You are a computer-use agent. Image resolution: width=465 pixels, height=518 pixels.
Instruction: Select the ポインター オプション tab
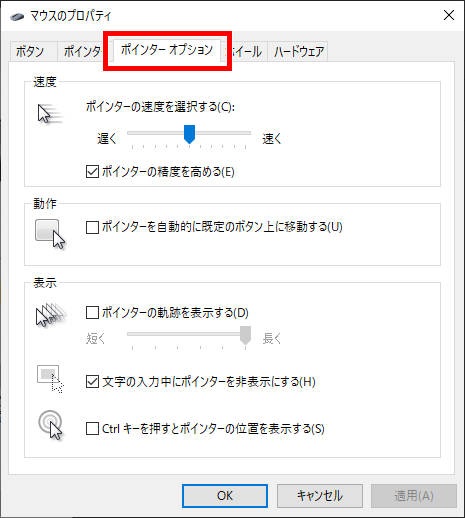coord(167,50)
